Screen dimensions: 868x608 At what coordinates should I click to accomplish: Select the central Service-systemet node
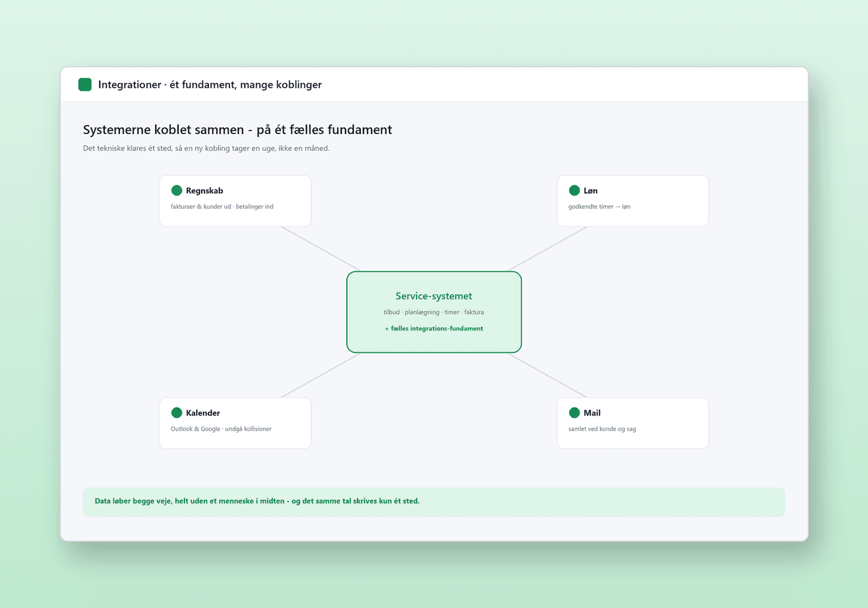pyautogui.click(x=434, y=312)
